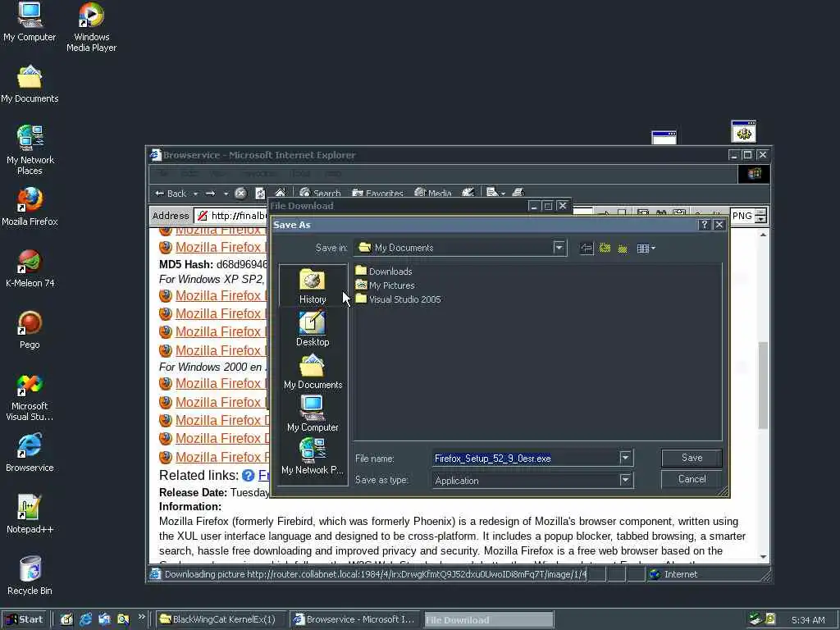
Task: Open the My Documents desktop icon
Action: (x=30, y=84)
